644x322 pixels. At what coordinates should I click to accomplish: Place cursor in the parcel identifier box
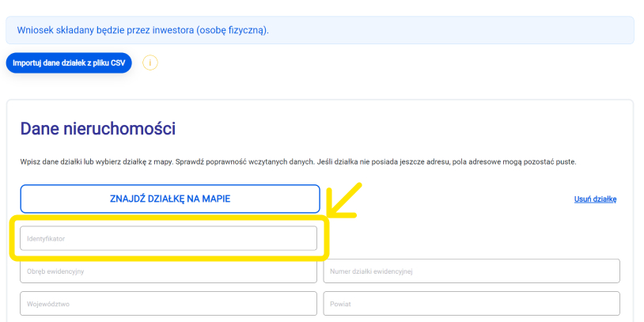point(168,238)
